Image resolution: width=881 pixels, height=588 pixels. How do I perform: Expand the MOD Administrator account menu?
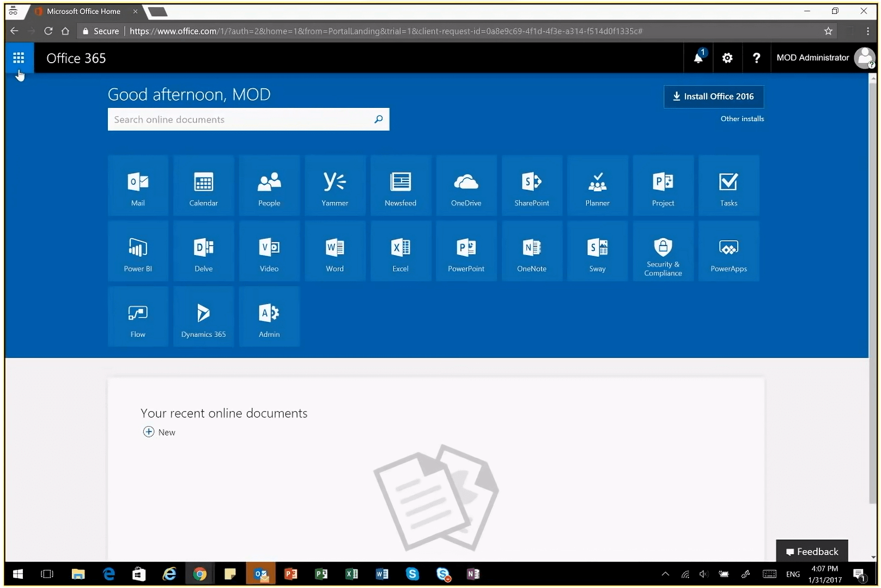coord(823,58)
